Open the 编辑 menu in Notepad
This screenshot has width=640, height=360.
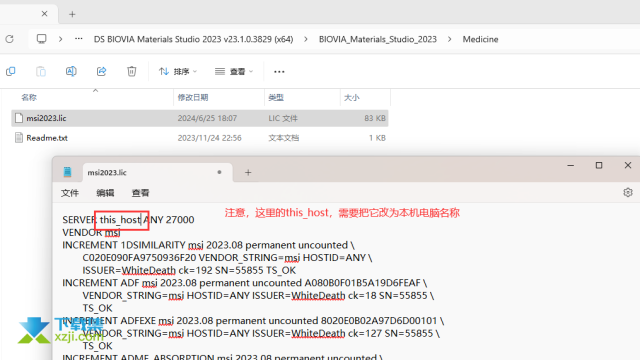(x=105, y=193)
